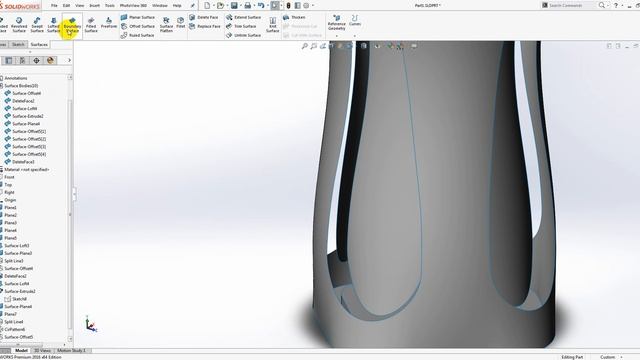Switch to the Sketch tab
640x360 pixels.
[x=18, y=44]
